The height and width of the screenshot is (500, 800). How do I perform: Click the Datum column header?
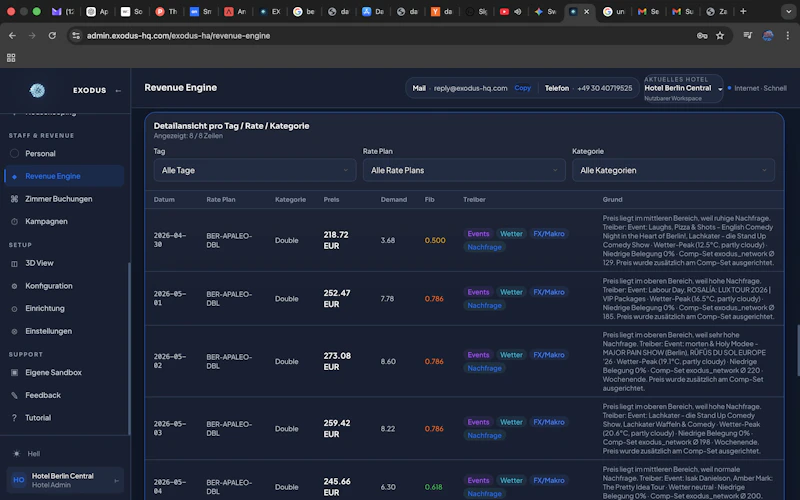click(164, 199)
